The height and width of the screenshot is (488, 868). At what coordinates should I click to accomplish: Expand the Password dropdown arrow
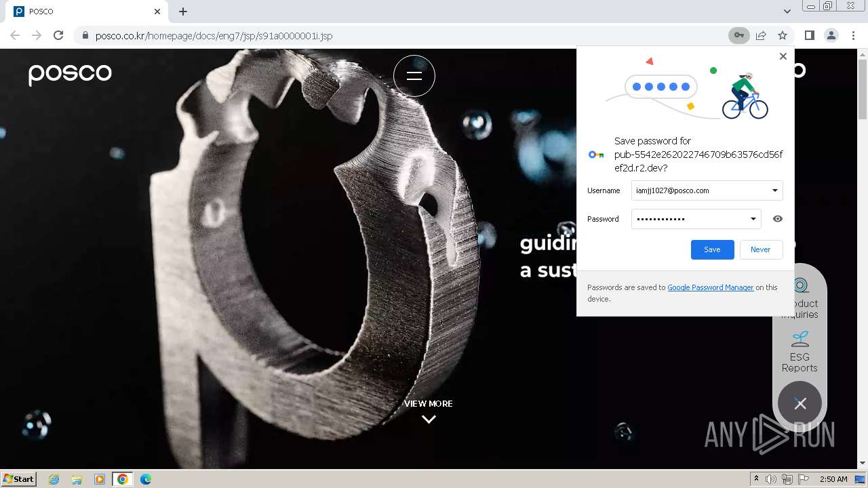click(753, 219)
